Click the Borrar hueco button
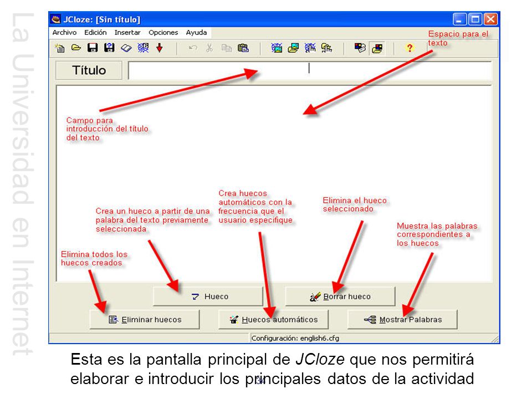 tap(340, 296)
